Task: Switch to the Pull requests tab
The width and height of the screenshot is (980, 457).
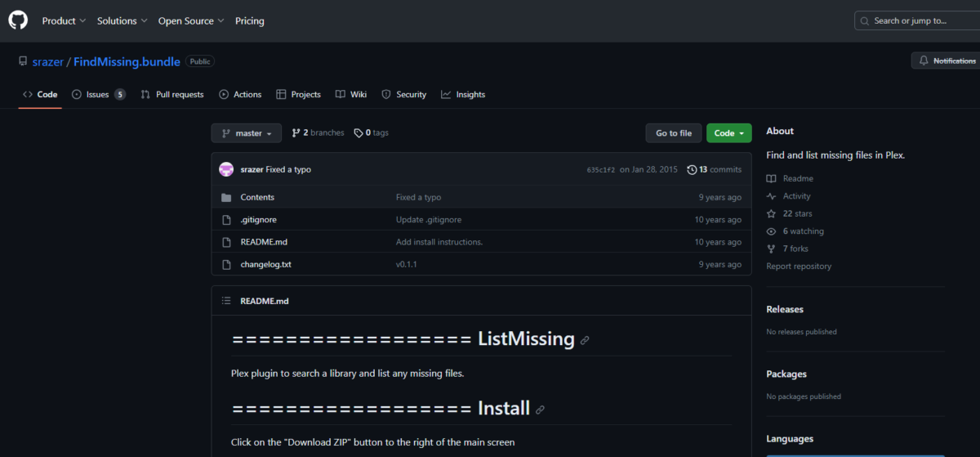Action: pos(172,94)
